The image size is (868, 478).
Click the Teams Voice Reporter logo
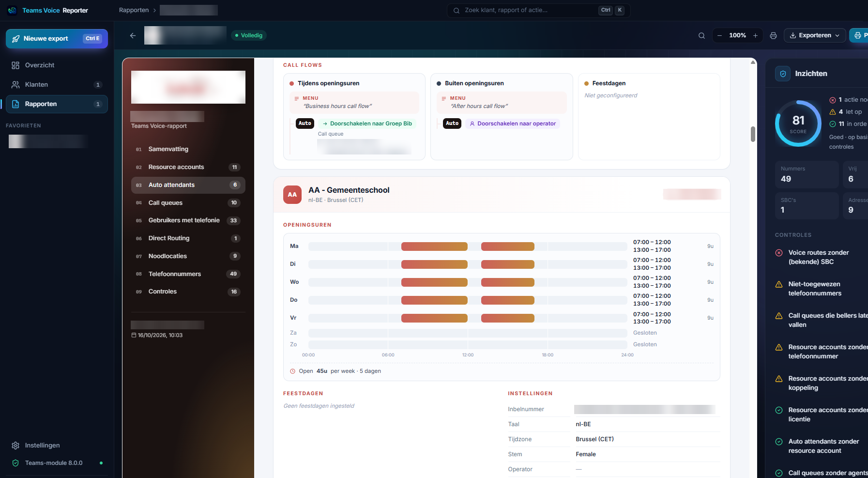click(12, 10)
